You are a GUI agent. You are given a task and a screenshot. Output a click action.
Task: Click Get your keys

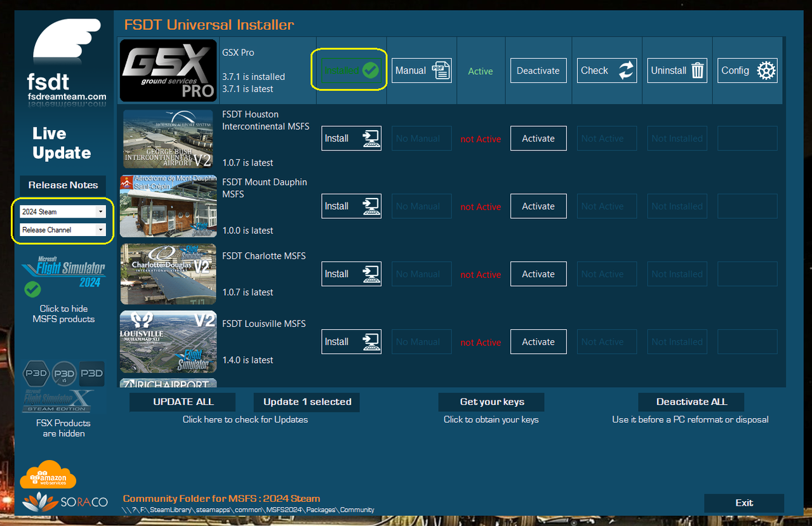click(x=491, y=402)
